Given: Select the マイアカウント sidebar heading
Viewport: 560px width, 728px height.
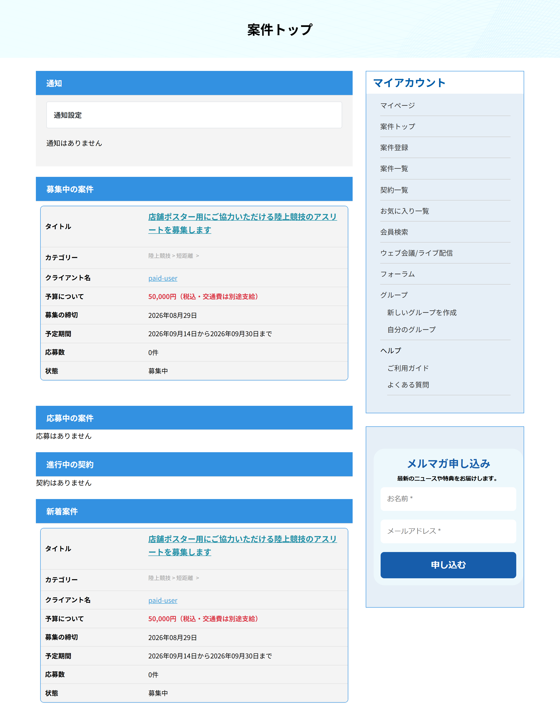Looking at the screenshot, I should (409, 83).
